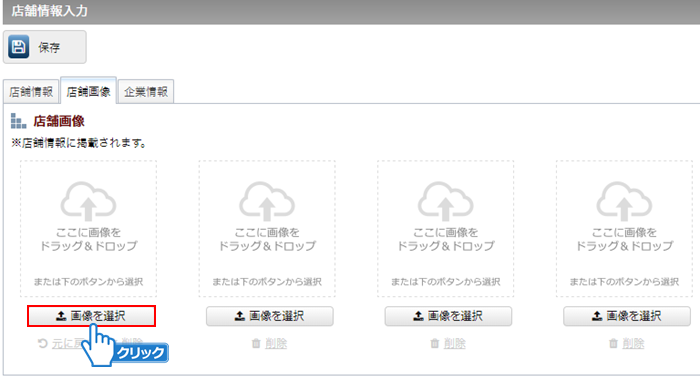Click cloud upload icon in second drop zone
The width and height of the screenshot is (700, 381).
click(267, 201)
